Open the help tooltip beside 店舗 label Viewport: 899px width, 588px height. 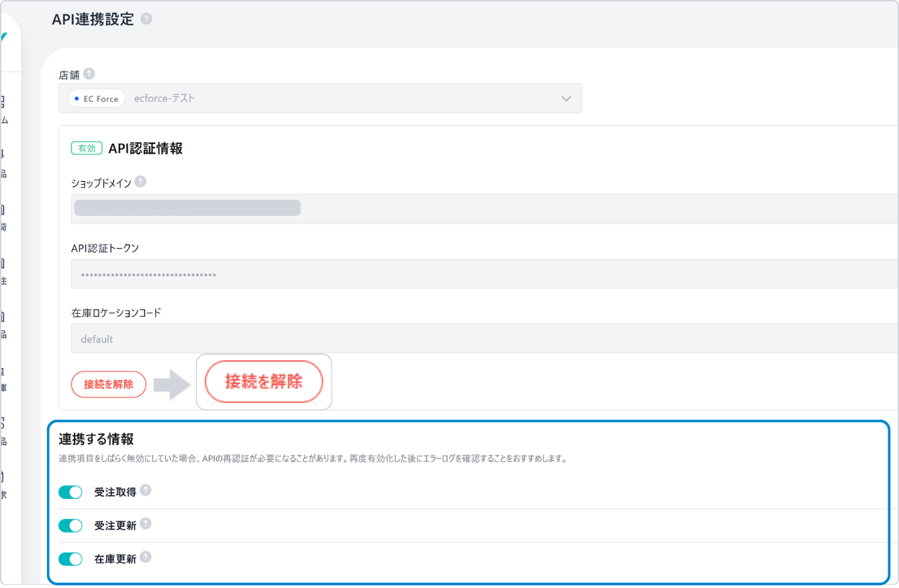click(x=89, y=74)
